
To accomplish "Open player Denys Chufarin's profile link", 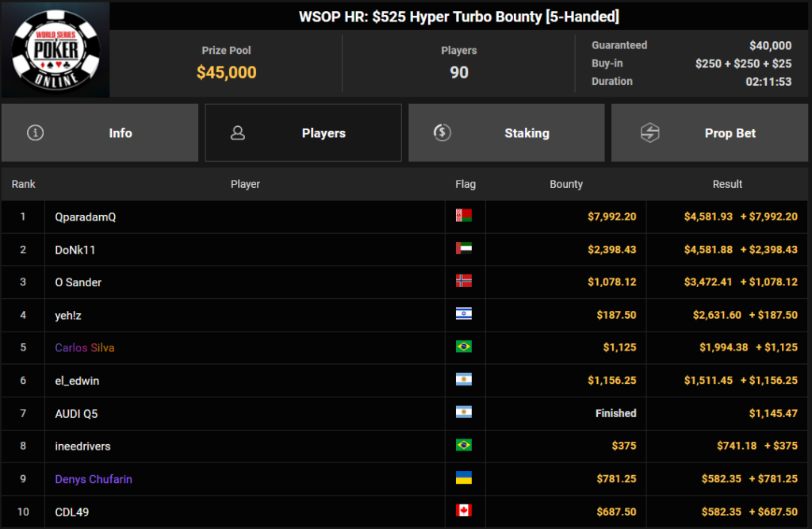I will pyautogui.click(x=94, y=479).
